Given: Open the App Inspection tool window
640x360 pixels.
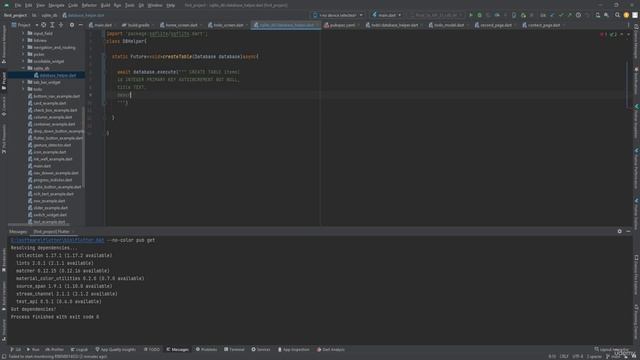Looking at the screenshot, I should tap(293, 349).
